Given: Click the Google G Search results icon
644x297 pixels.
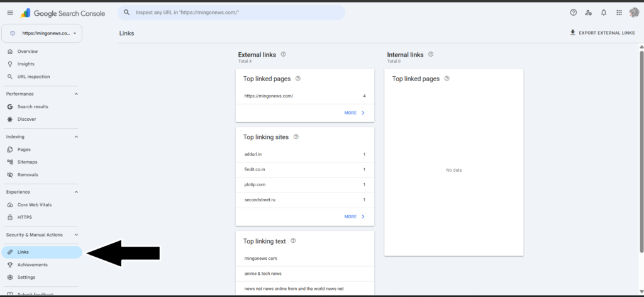Looking at the screenshot, I should click(x=10, y=106).
